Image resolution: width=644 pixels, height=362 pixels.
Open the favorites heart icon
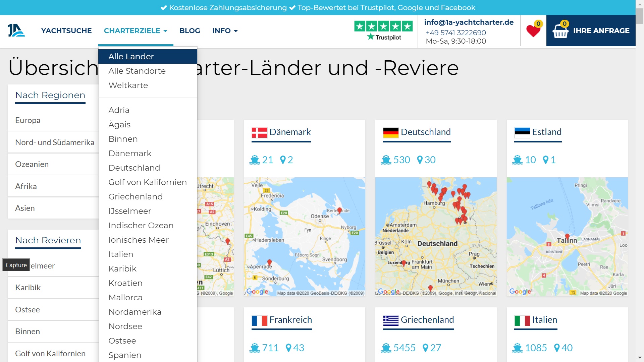[533, 31]
